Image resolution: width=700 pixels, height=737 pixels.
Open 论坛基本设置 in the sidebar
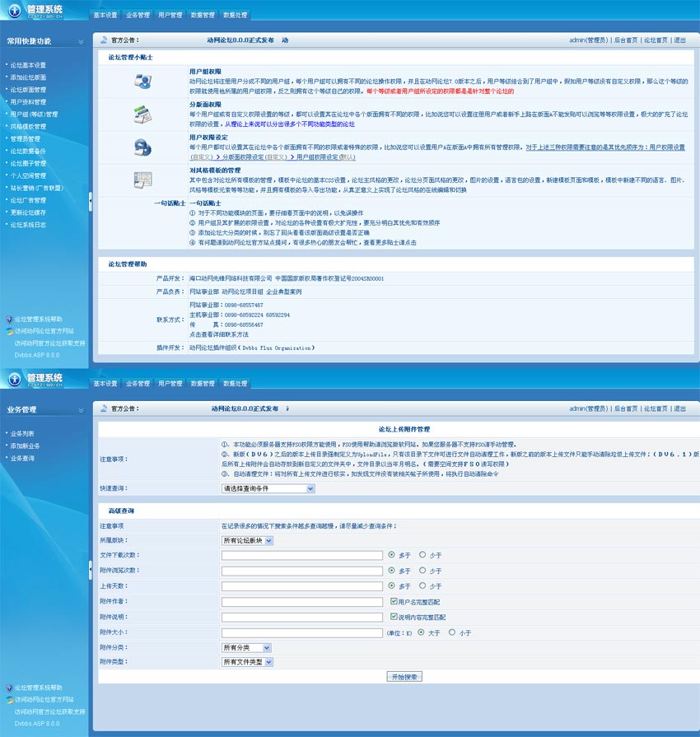click(x=28, y=65)
